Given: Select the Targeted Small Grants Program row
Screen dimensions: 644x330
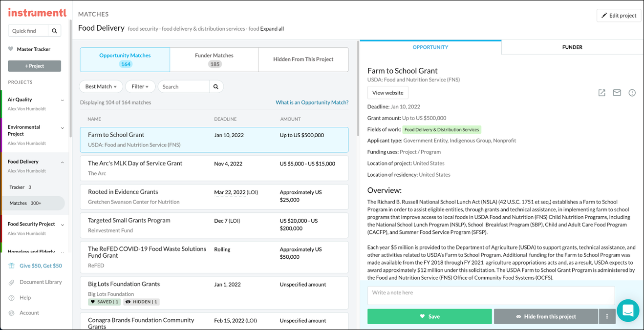Looking at the screenshot, I should [x=214, y=225].
